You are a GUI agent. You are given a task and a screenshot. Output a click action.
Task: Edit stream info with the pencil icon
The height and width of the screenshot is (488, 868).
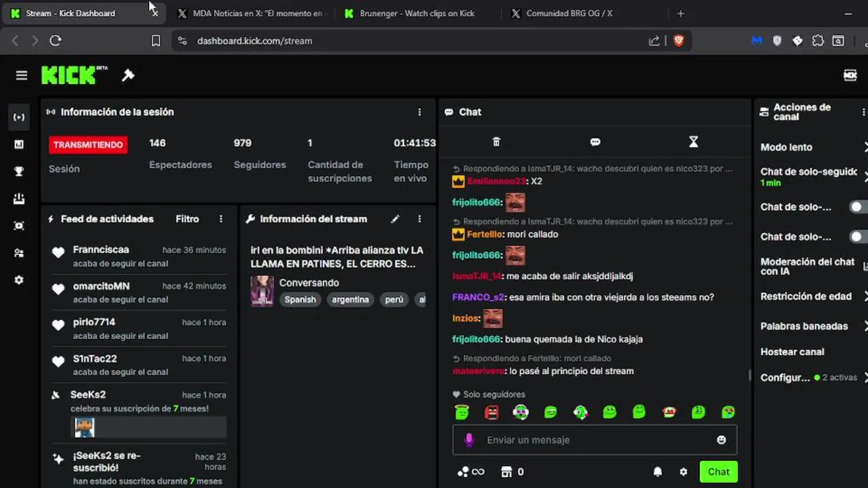coord(395,219)
